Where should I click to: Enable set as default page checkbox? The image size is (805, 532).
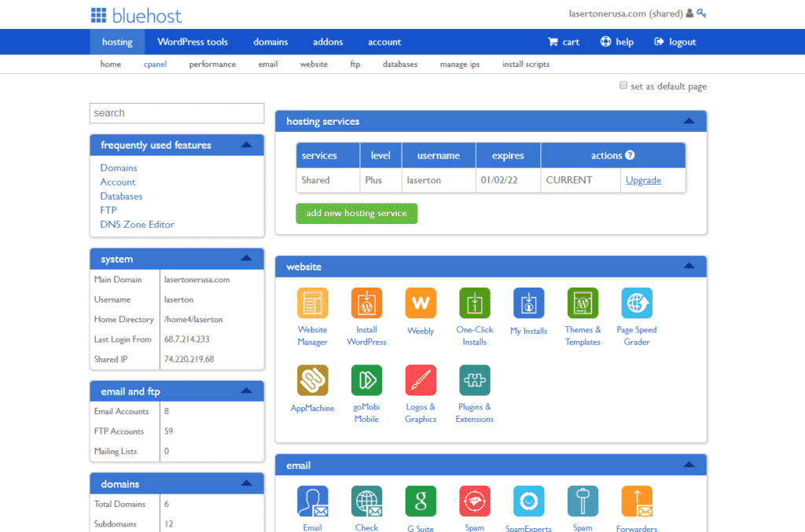click(x=623, y=85)
